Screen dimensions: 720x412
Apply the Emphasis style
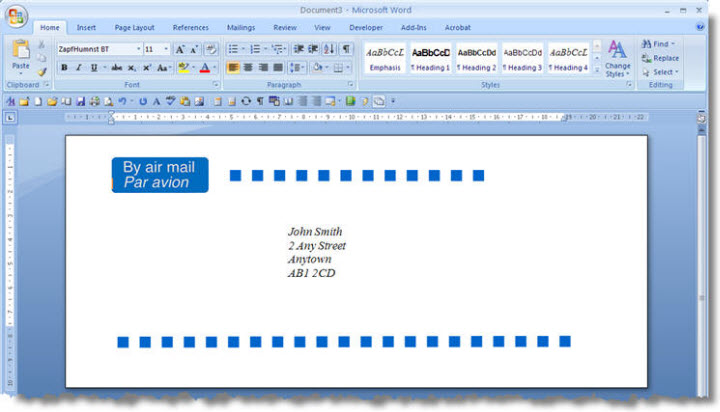click(x=385, y=58)
